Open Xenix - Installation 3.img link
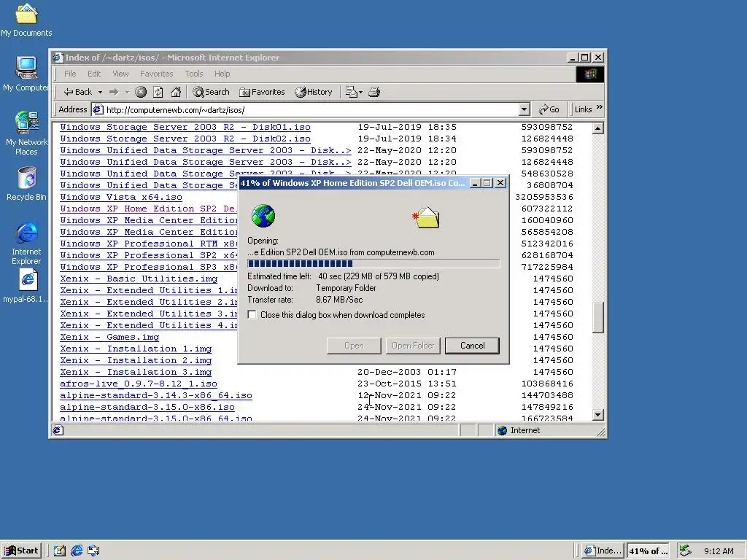The image size is (747, 560). tap(136, 372)
